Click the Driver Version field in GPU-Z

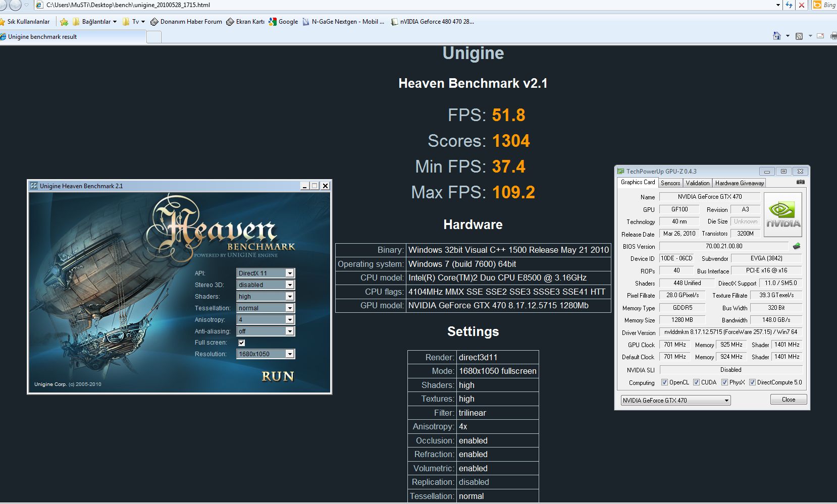(730, 332)
